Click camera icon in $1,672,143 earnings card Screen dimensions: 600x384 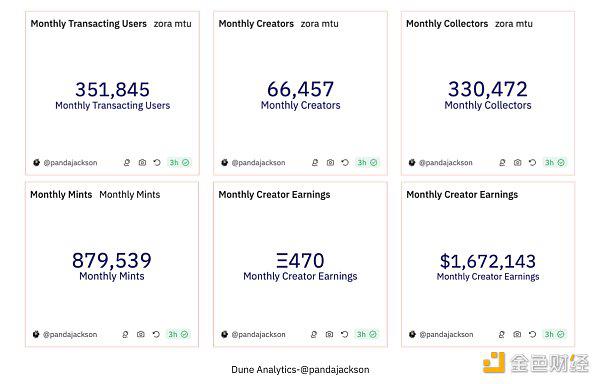[517, 334]
